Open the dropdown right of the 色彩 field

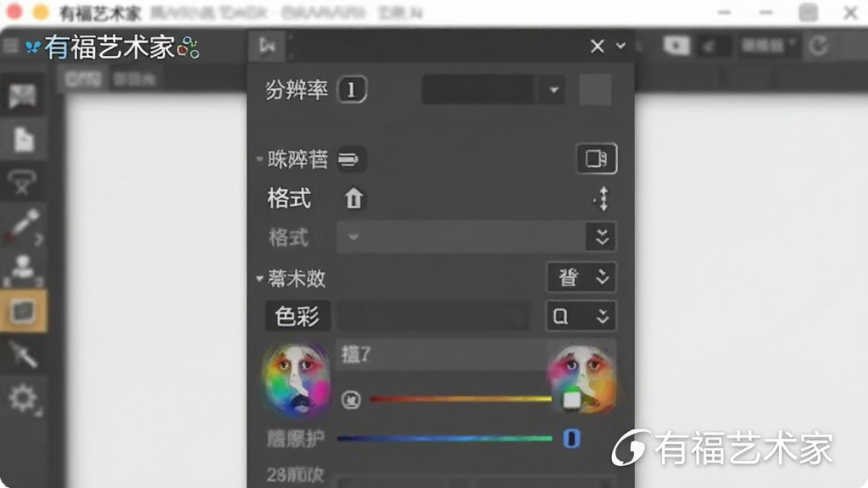point(581,317)
